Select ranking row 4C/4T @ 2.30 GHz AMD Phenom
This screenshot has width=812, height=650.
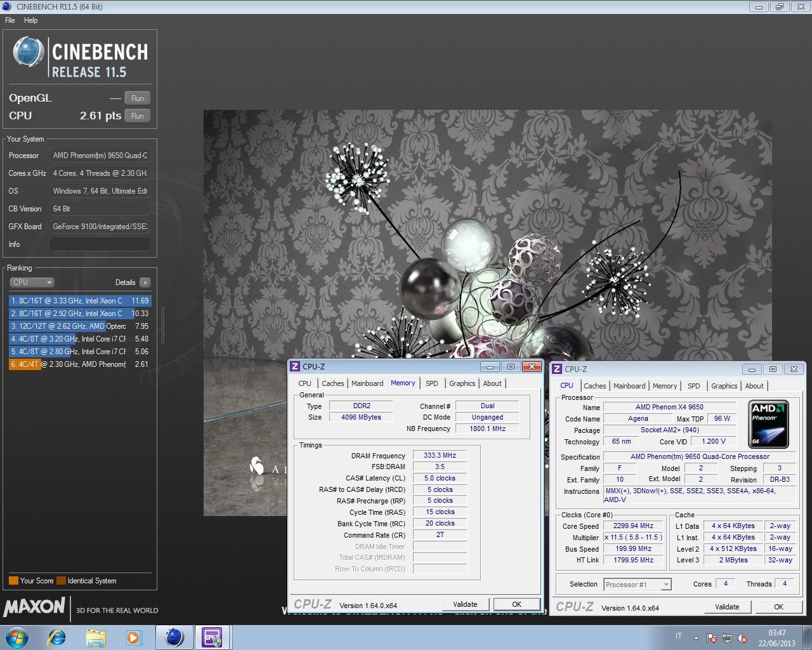[80, 364]
